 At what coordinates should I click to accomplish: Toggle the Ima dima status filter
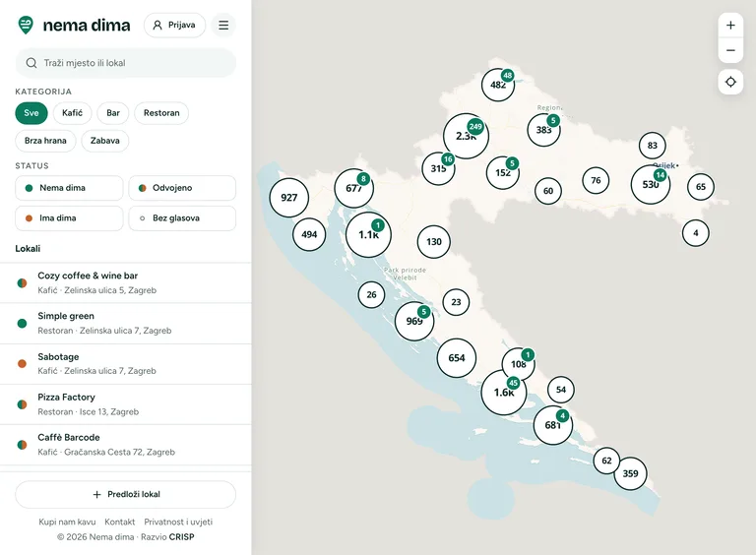69,218
